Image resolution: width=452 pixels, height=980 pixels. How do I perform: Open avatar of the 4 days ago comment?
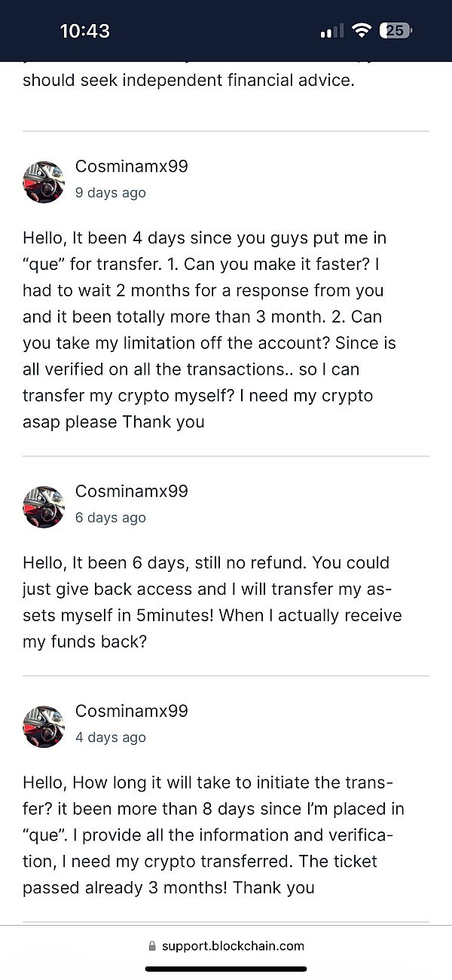[44, 727]
